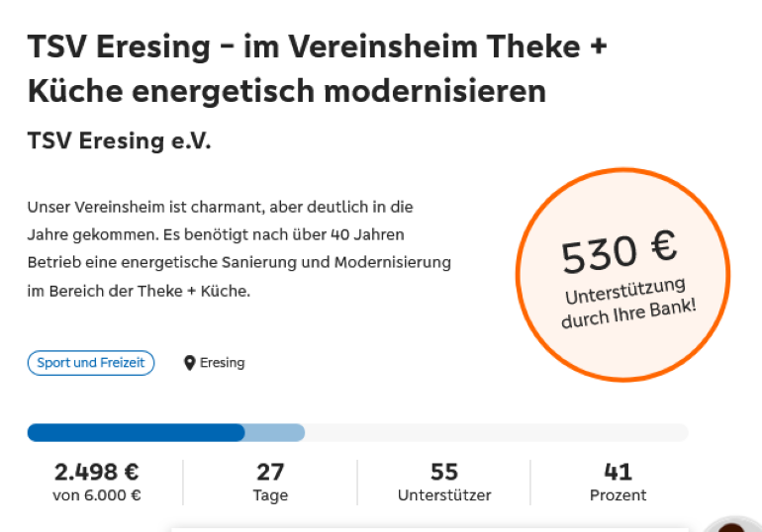The image size is (762, 532).
Task: Select the Sport und Freizeit category tag
Action: pos(91,363)
